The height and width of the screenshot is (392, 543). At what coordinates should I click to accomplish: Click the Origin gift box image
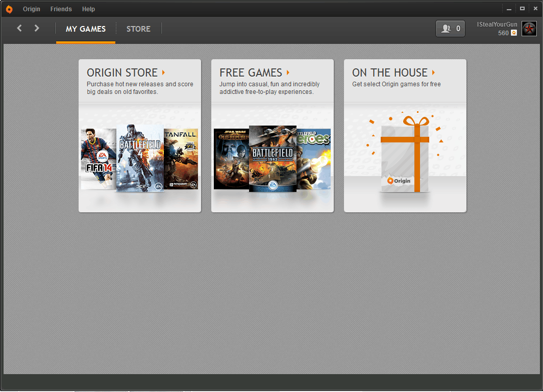pos(405,153)
